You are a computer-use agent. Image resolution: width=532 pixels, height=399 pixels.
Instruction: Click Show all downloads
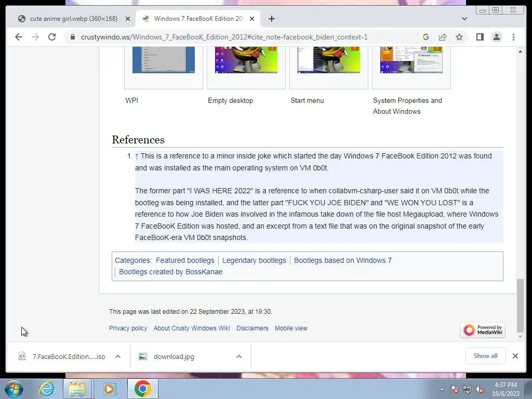pyautogui.click(x=486, y=355)
